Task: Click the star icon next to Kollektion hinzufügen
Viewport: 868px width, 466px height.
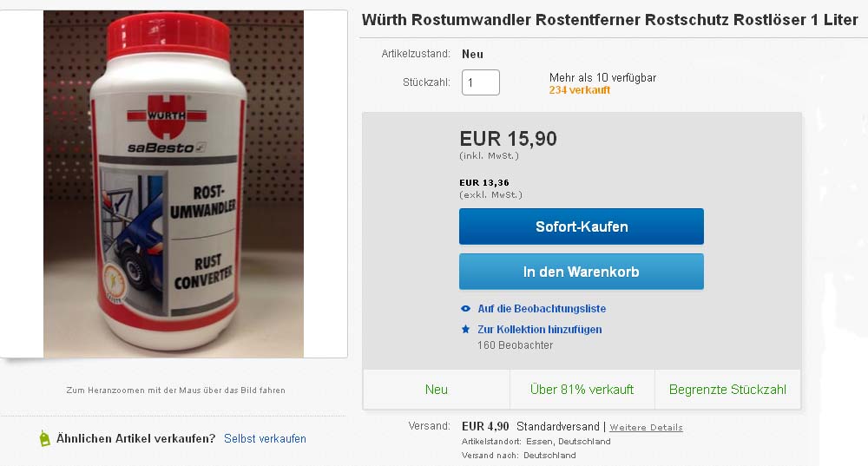Action: tap(465, 329)
